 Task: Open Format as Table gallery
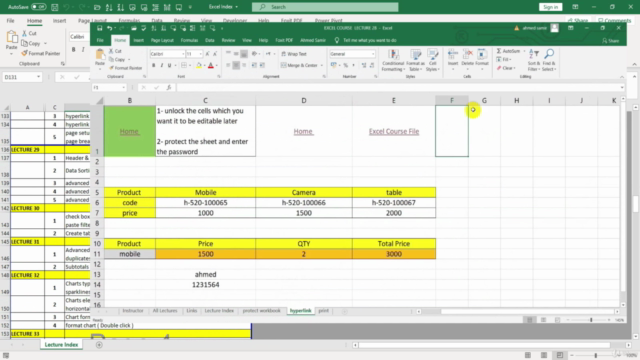pos(416,60)
